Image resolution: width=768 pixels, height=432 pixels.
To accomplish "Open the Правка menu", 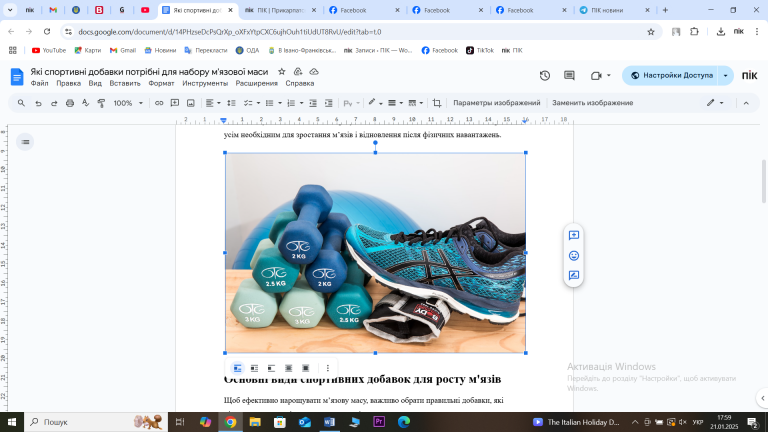I will click(x=68, y=83).
